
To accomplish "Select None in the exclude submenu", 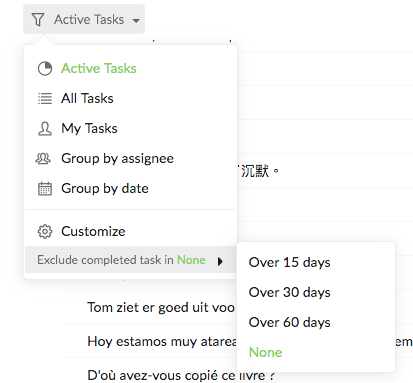I will (265, 352).
